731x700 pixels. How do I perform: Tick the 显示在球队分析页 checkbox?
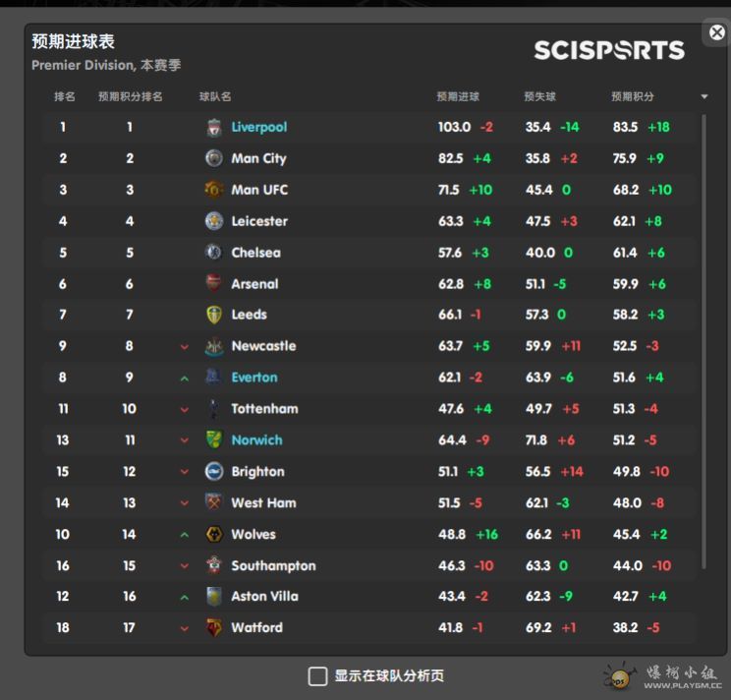pos(317,675)
